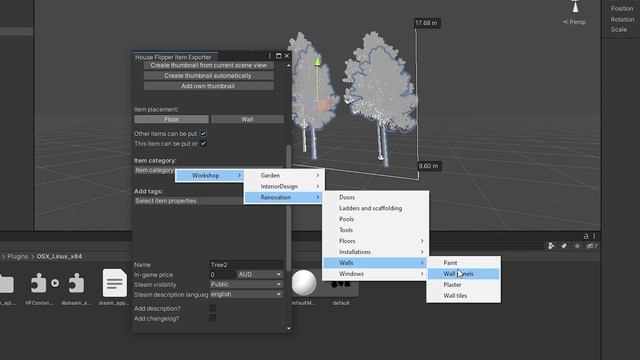Click the favorites star icon in Project panel

[x=577, y=246]
